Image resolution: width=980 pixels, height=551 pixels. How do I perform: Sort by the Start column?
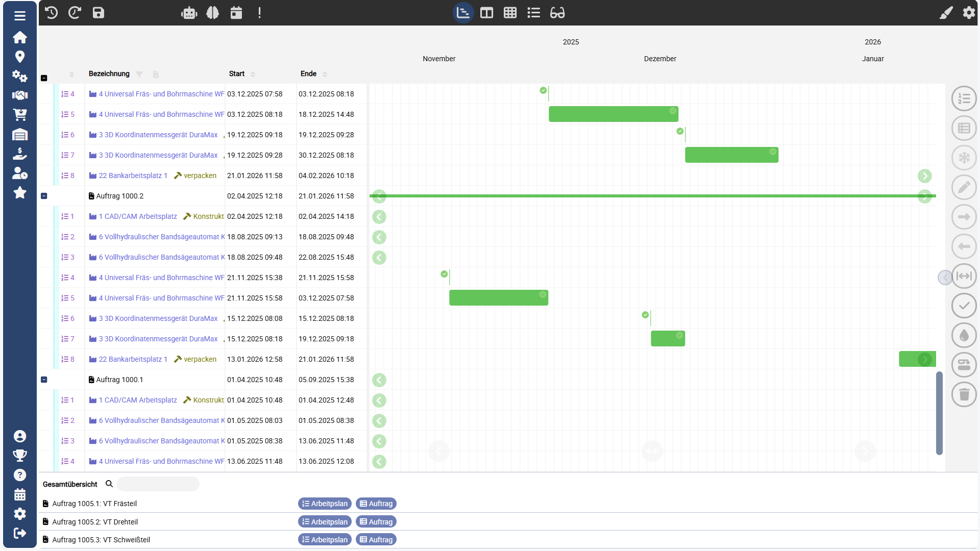pos(253,74)
